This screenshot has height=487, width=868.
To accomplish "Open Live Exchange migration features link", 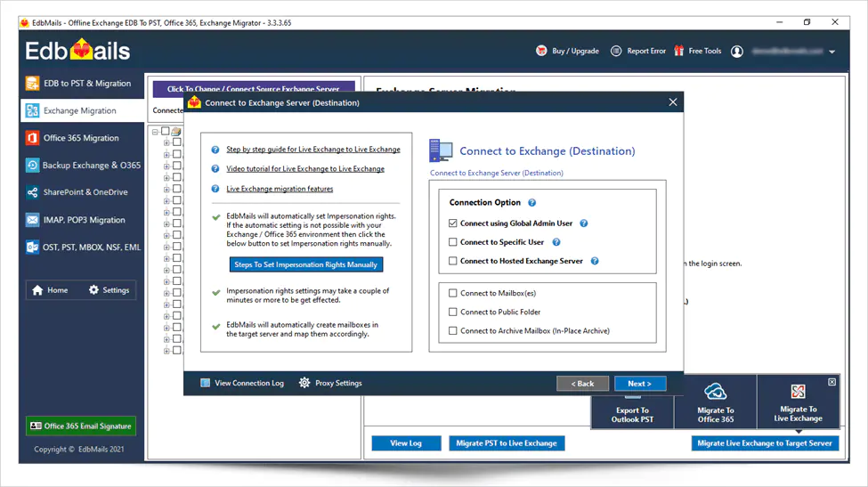I will [x=280, y=189].
